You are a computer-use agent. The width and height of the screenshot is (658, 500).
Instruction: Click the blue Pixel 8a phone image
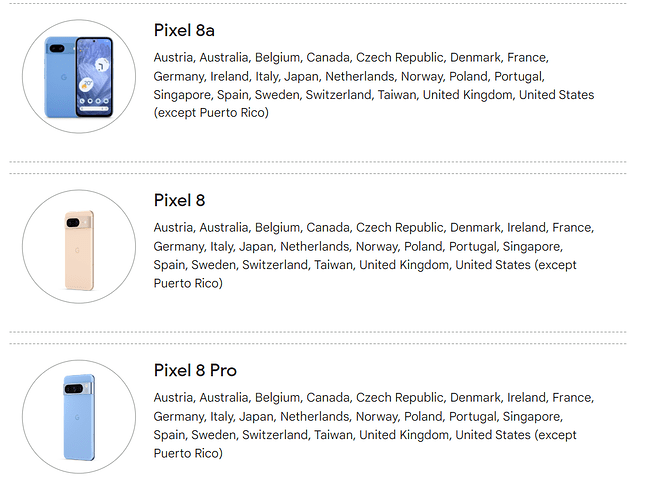78,77
